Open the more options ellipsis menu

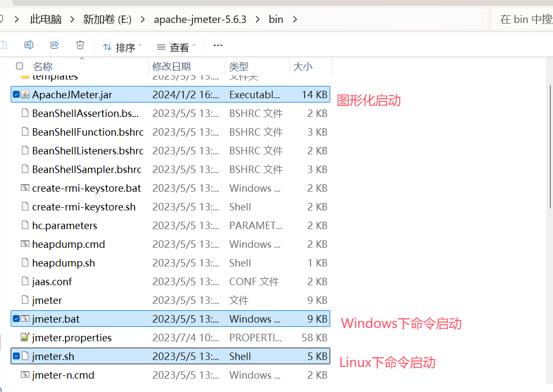(218, 45)
